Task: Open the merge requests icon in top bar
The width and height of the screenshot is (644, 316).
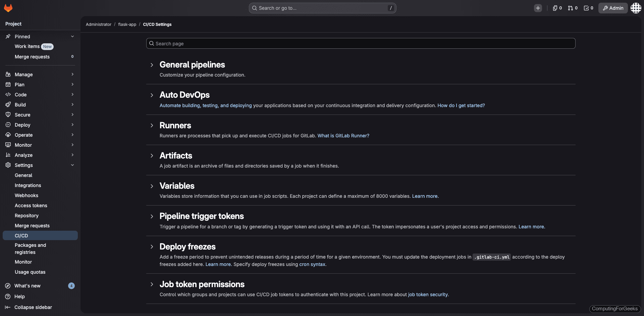Action: (570, 8)
